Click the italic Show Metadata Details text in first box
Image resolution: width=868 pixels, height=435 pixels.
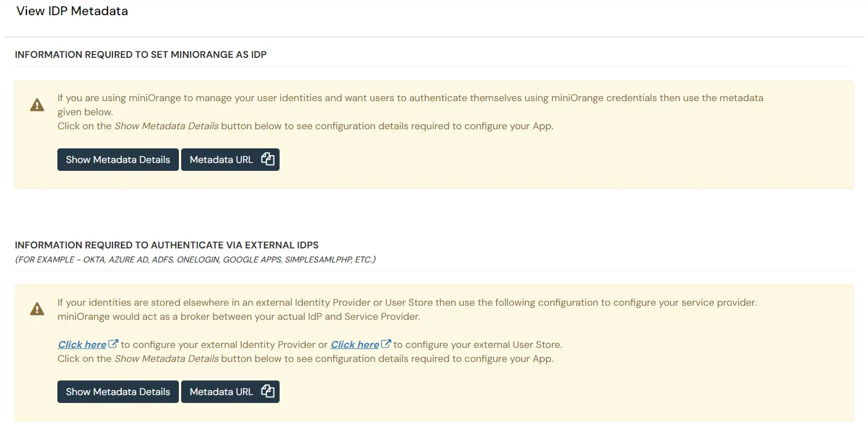166,125
